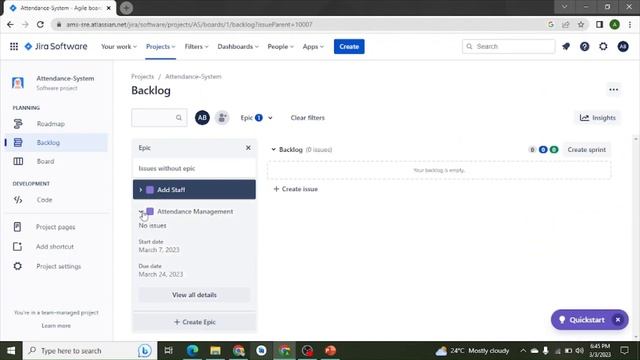
Task: Click Create issue in backlog
Action: click(296, 189)
